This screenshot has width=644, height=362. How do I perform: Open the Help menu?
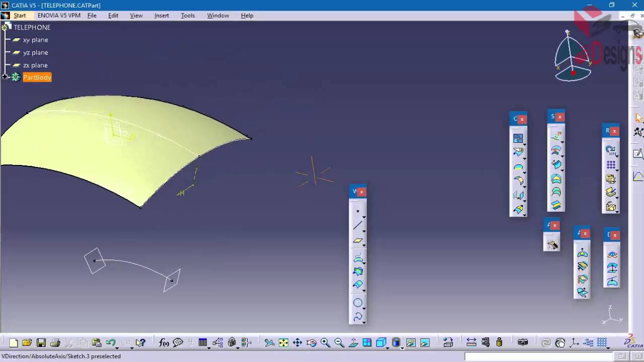coord(247,16)
